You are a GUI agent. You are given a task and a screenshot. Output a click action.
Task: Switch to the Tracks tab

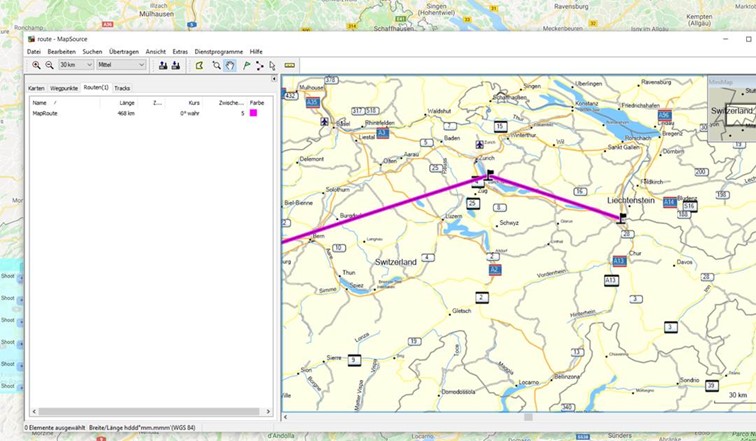[122, 88]
